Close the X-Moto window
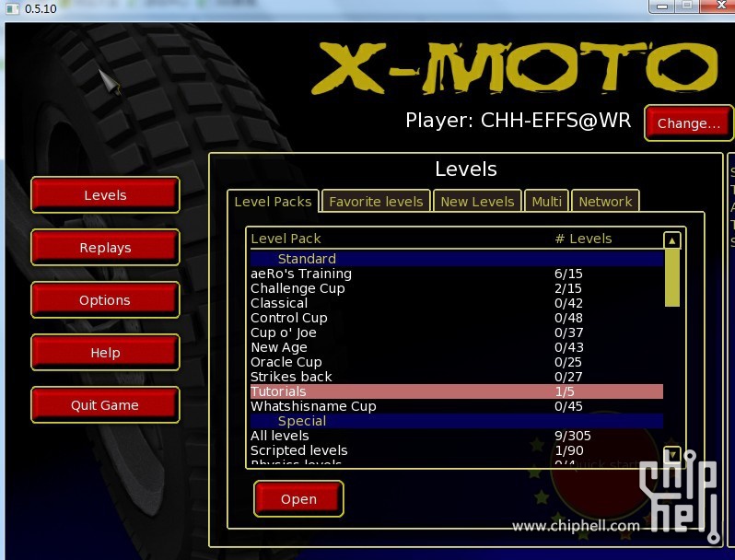Image resolution: width=735 pixels, height=560 pixels. [x=719, y=6]
